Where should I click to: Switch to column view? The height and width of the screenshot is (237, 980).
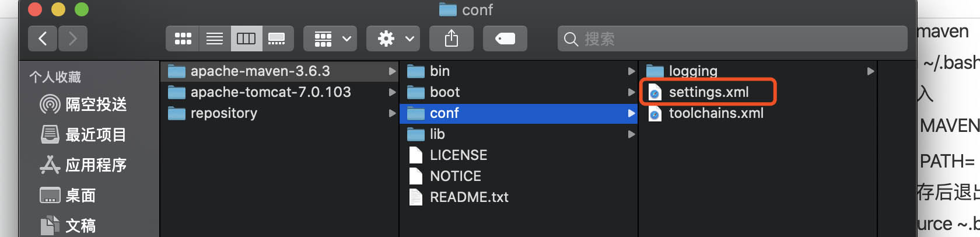pos(246,39)
